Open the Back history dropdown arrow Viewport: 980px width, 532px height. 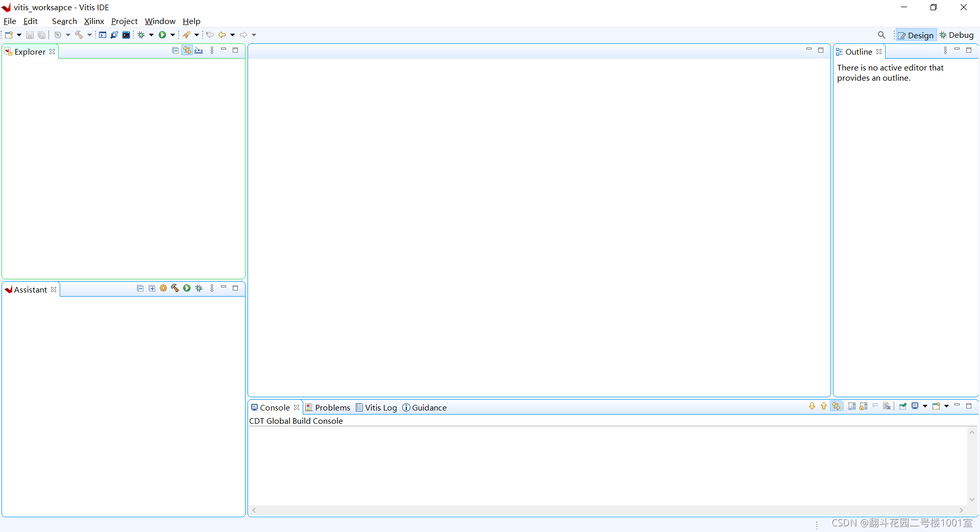coord(232,35)
